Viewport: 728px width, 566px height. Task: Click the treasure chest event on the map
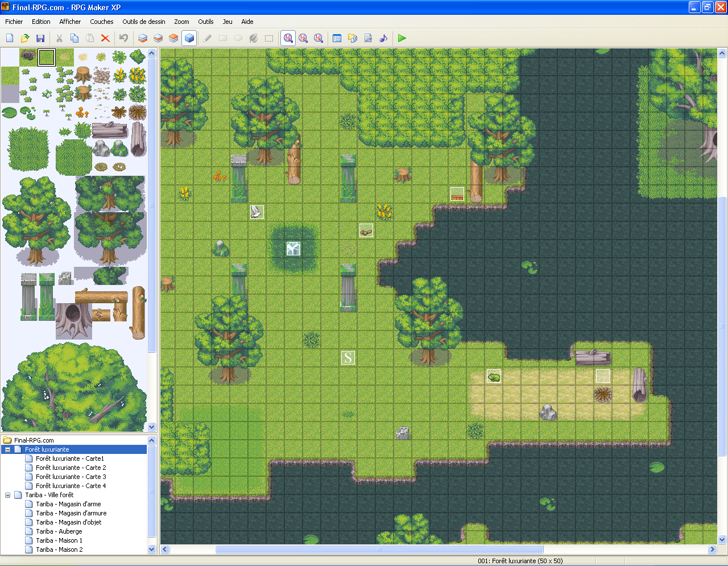(x=457, y=194)
